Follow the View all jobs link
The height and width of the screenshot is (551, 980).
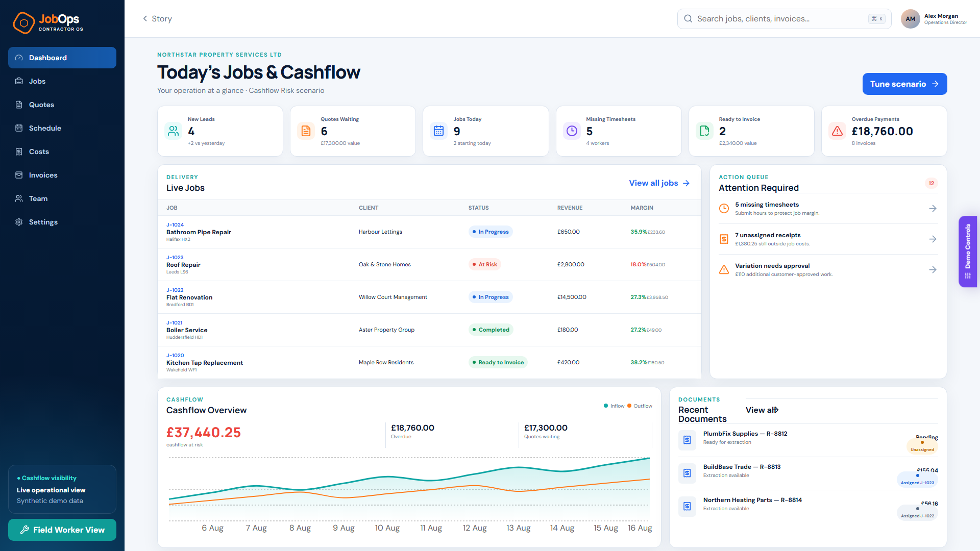tap(659, 183)
